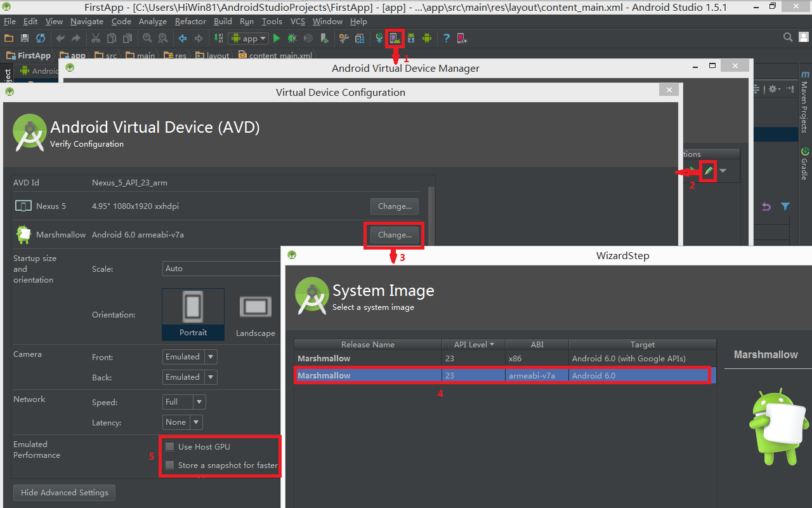Open the Build menu

tap(223, 21)
